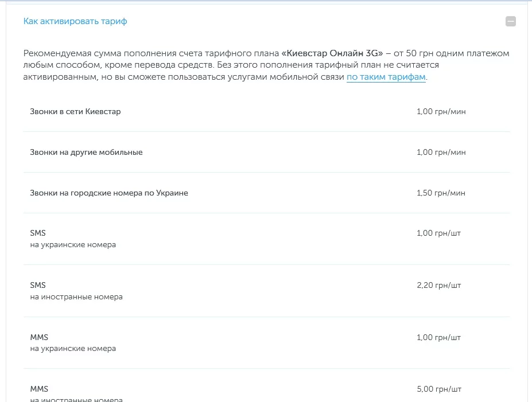Click the SMS label for Ukrainian numbers
The width and height of the screenshot is (532, 402).
(x=38, y=233)
